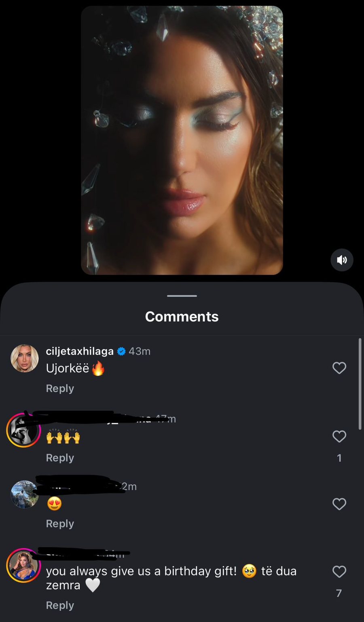Open avatar of the raised hands commenter

coord(23,430)
